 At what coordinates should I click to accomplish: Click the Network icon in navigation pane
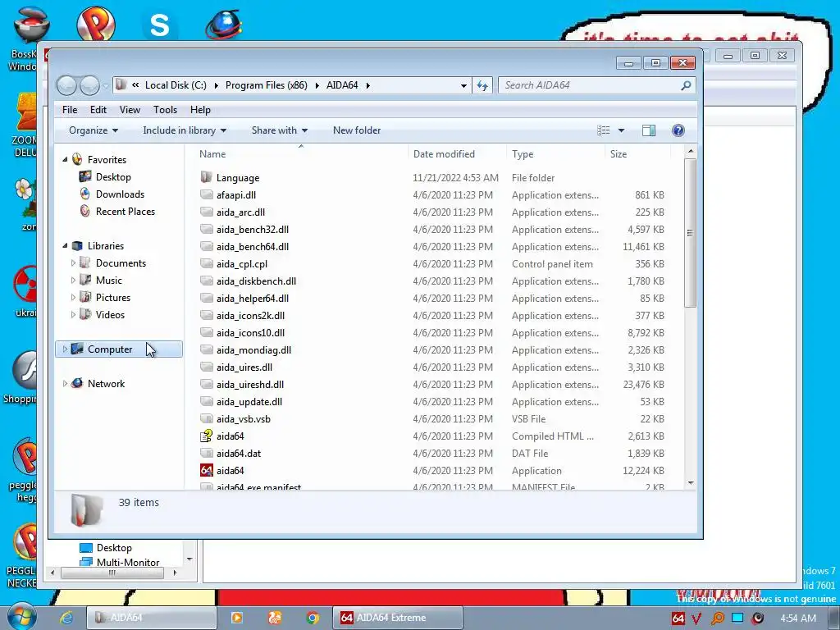77,383
